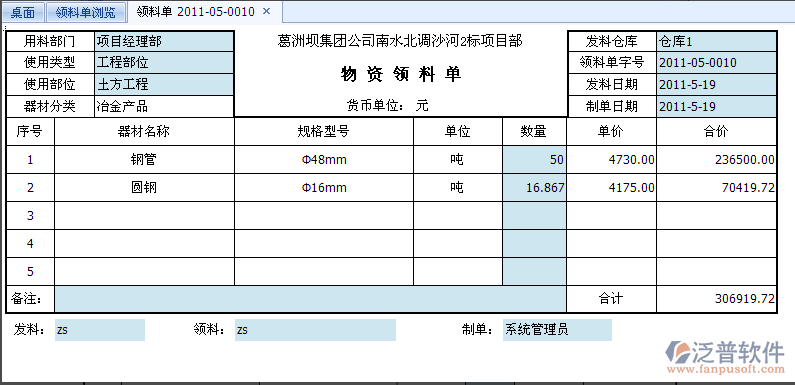Select the 使用类型 field 工程部位
The width and height of the screenshot is (795, 385).
164,62
